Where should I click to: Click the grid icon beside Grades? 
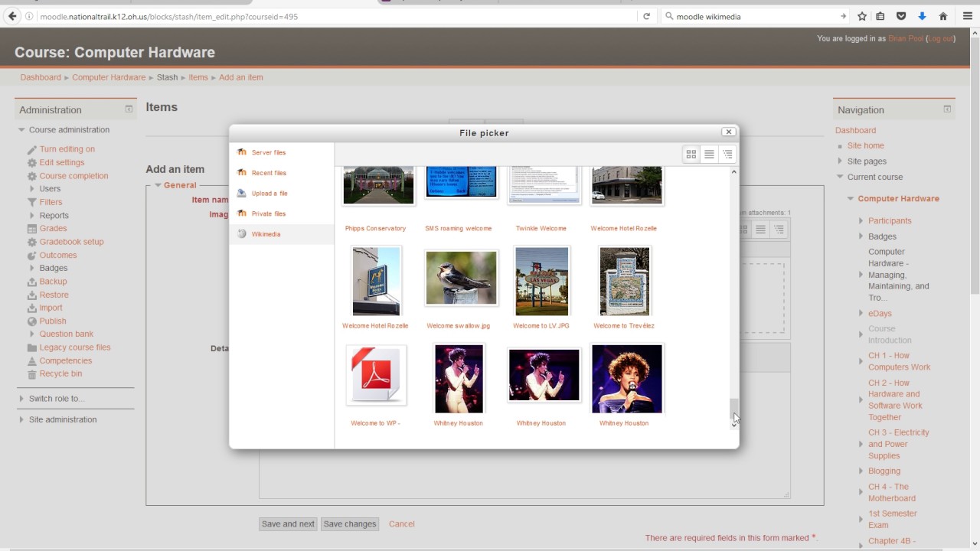[31, 228]
